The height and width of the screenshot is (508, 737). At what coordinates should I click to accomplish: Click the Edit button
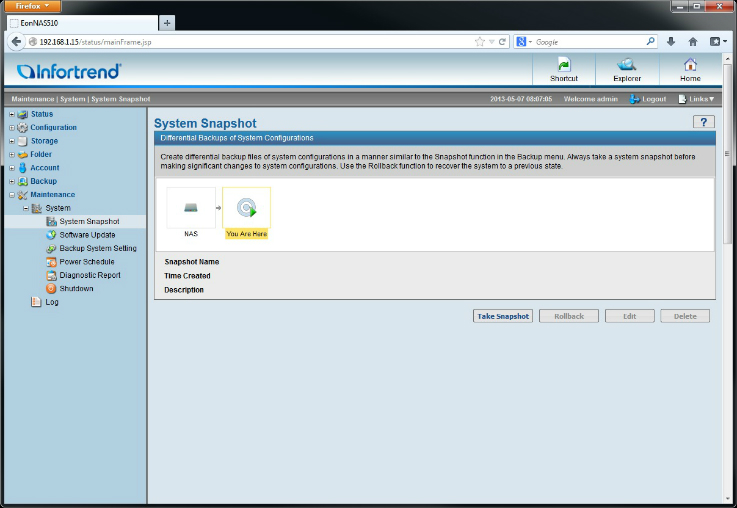(x=629, y=316)
